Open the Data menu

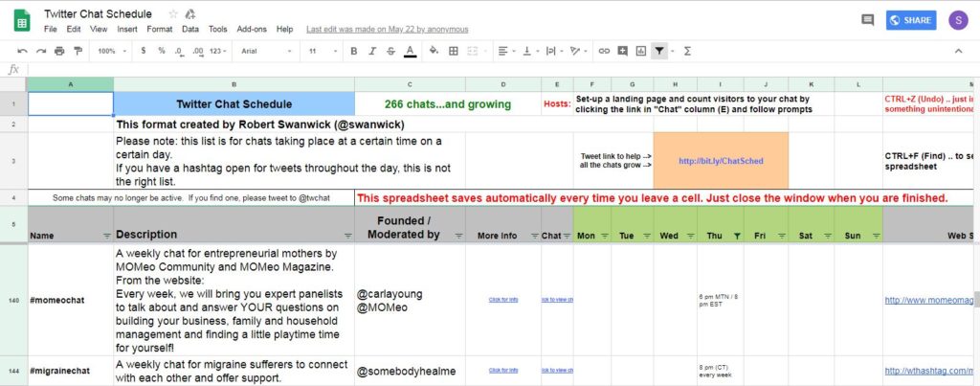190,29
